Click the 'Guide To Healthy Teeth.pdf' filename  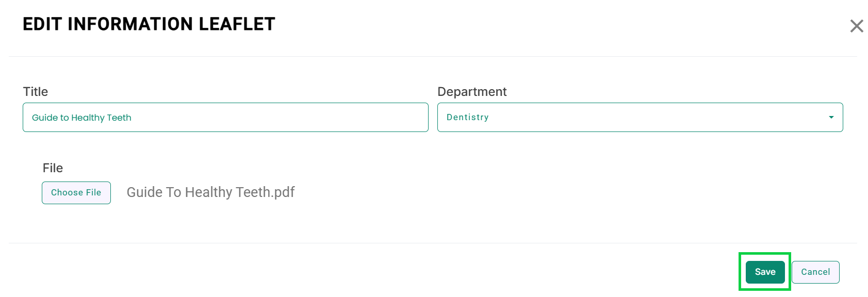click(x=210, y=192)
